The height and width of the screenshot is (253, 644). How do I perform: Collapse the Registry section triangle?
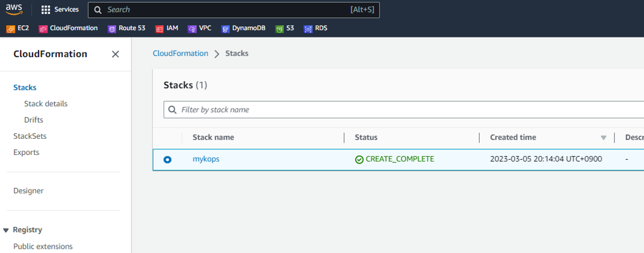point(6,230)
